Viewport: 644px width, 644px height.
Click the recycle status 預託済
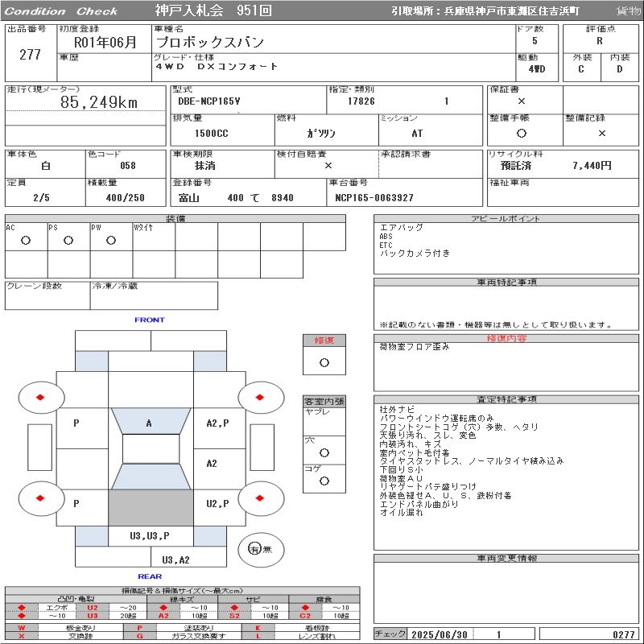click(x=516, y=166)
